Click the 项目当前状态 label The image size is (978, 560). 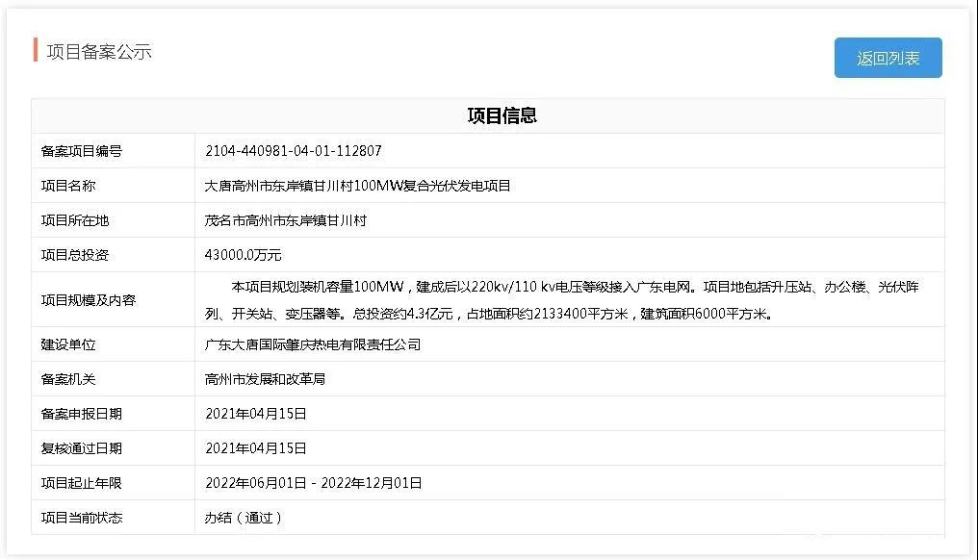pyautogui.click(x=82, y=518)
